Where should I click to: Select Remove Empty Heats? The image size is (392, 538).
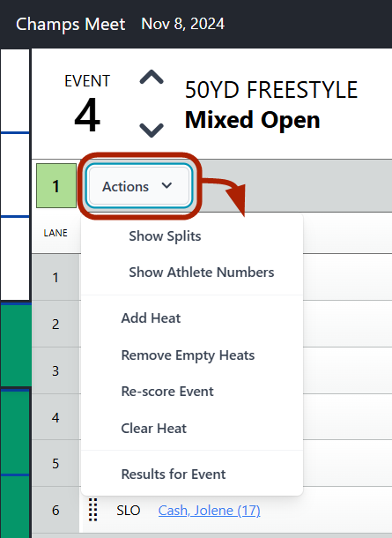[188, 355]
